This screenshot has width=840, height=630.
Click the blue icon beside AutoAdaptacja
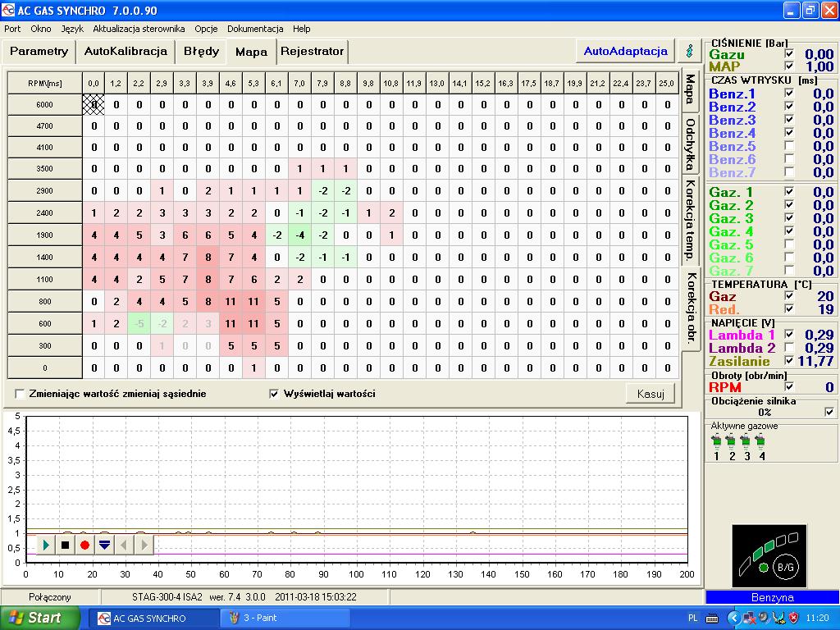pos(689,51)
